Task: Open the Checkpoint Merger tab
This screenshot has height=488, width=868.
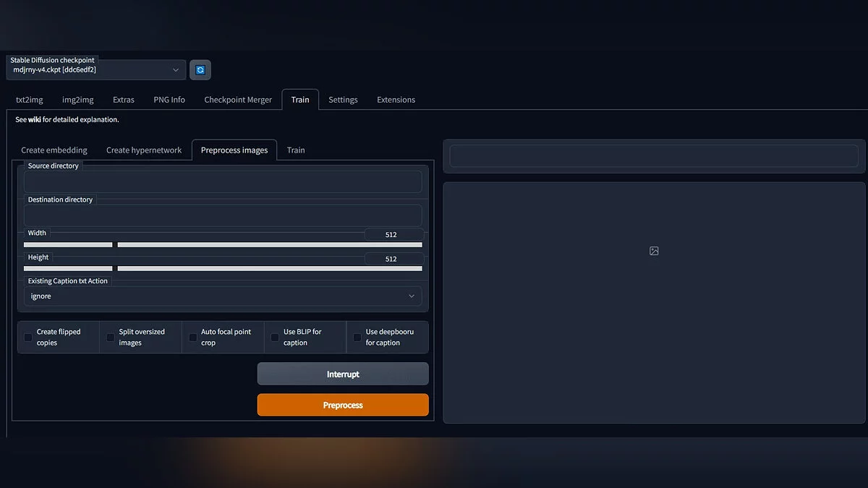Action: point(238,100)
